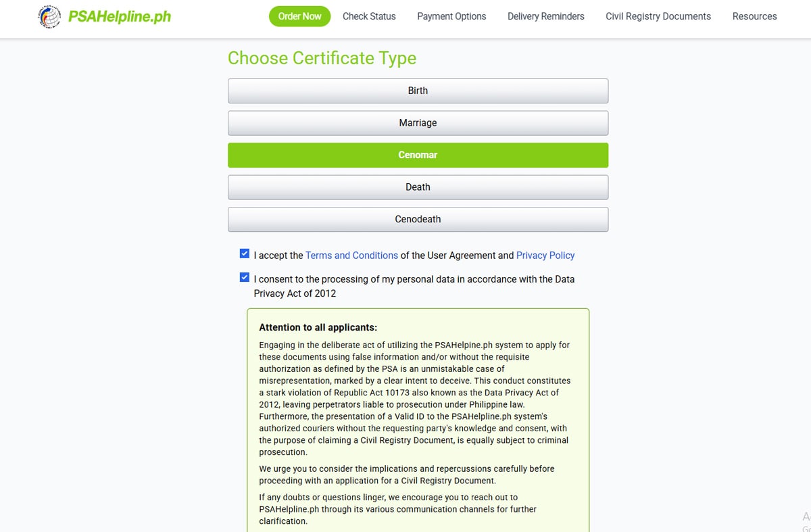Click the 'Attention to all applicants:' heading
Viewport: 811px width, 532px height.
(318, 327)
